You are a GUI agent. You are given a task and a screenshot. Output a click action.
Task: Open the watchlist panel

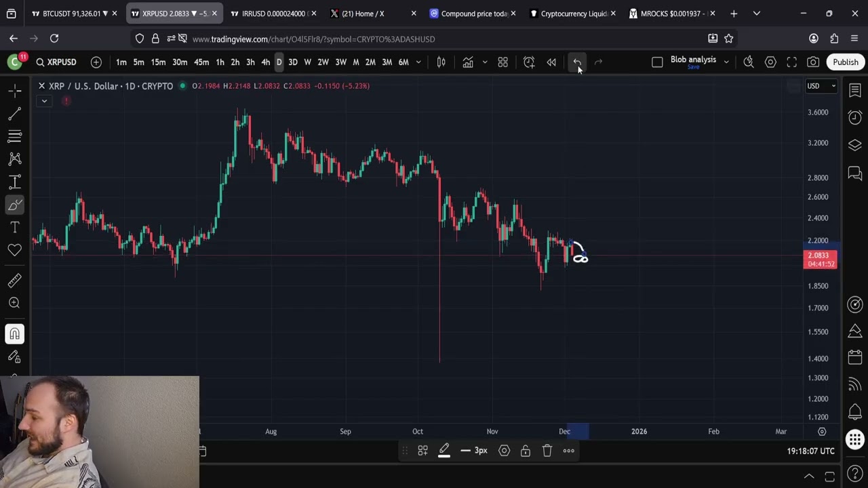pyautogui.click(x=854, y=91)
